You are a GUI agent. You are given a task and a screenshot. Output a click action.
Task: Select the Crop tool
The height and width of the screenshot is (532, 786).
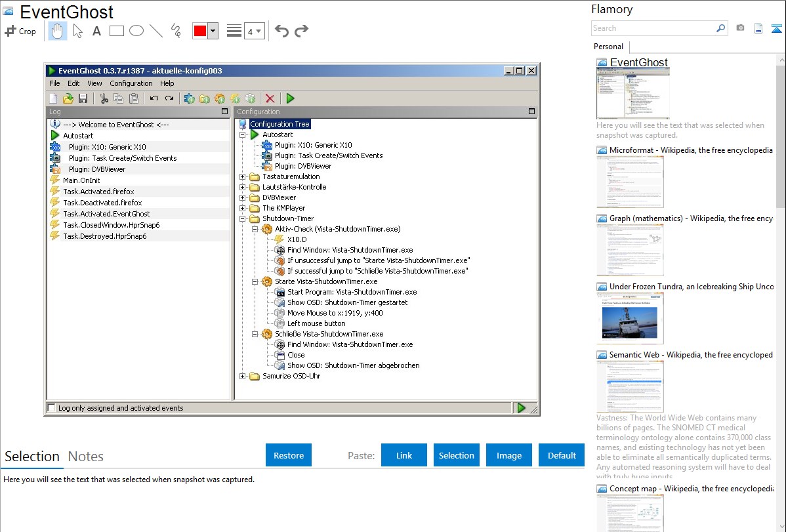click(x=20, y=31)
